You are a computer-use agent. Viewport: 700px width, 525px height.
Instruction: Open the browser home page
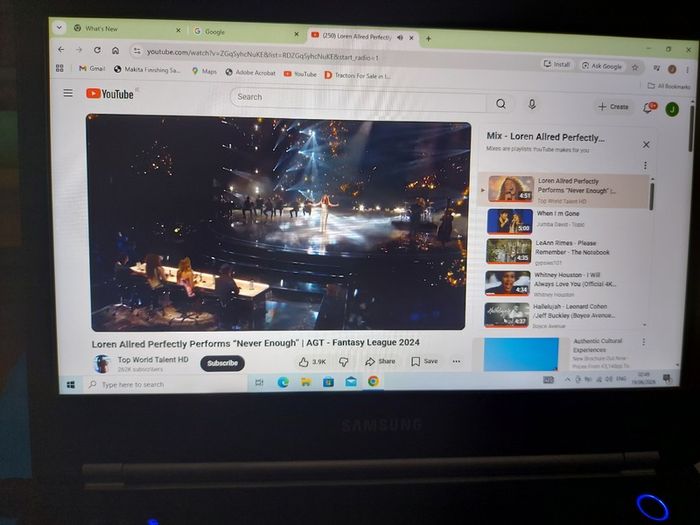tap(116, 51)
